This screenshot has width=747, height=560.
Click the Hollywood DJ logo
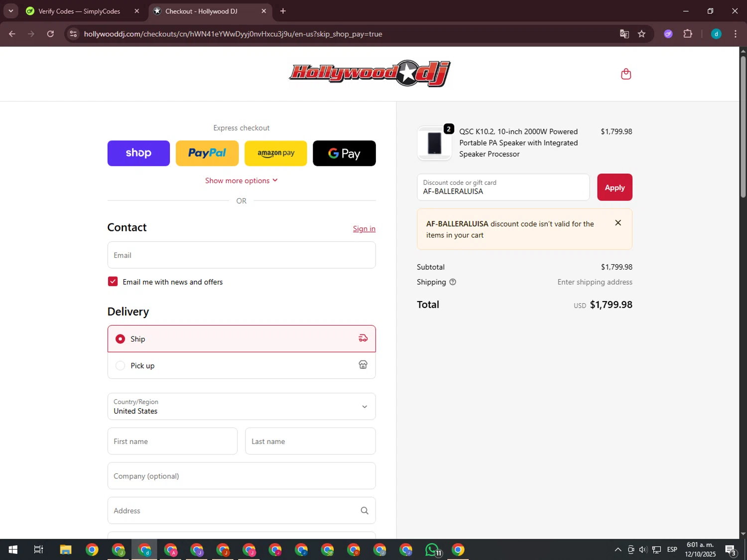tap(370, 74)
